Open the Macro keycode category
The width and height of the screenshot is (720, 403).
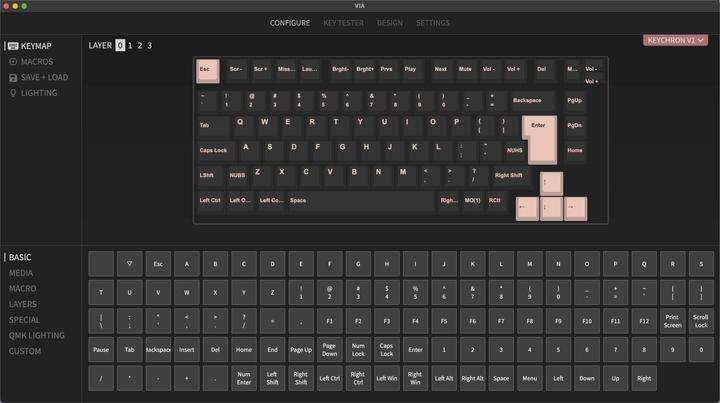pos(22,289)
